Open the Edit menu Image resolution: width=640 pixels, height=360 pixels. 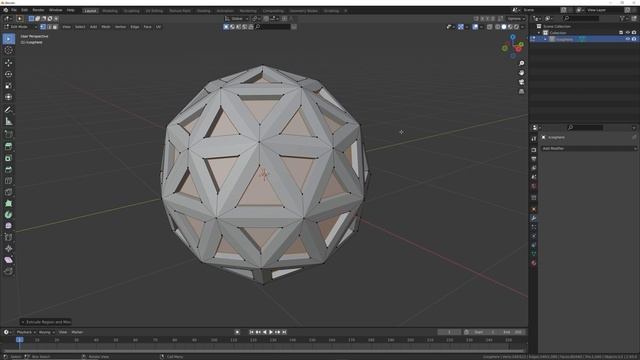(x=24, y=10)
